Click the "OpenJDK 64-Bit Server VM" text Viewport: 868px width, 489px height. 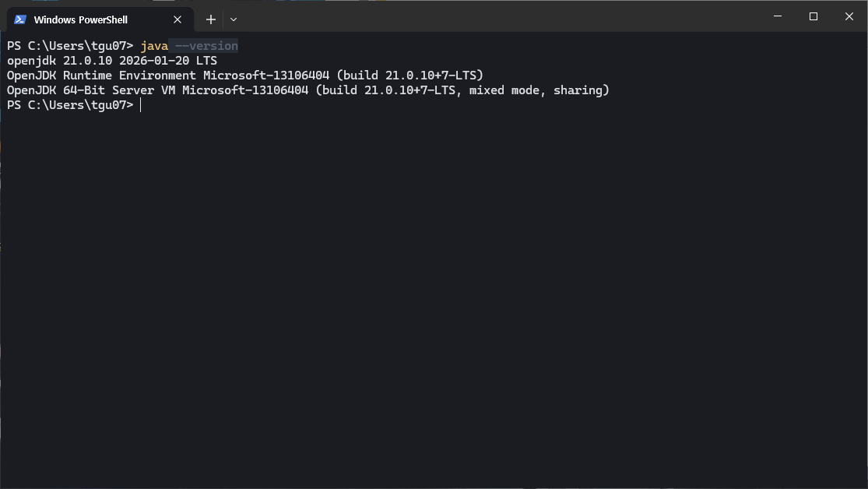click(91, 90)
